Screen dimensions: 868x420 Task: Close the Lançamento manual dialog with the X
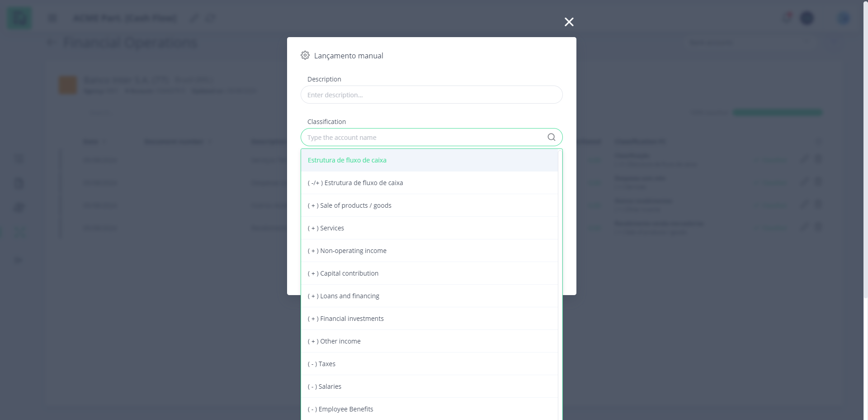pyautogui.click(x=569, y=22)
